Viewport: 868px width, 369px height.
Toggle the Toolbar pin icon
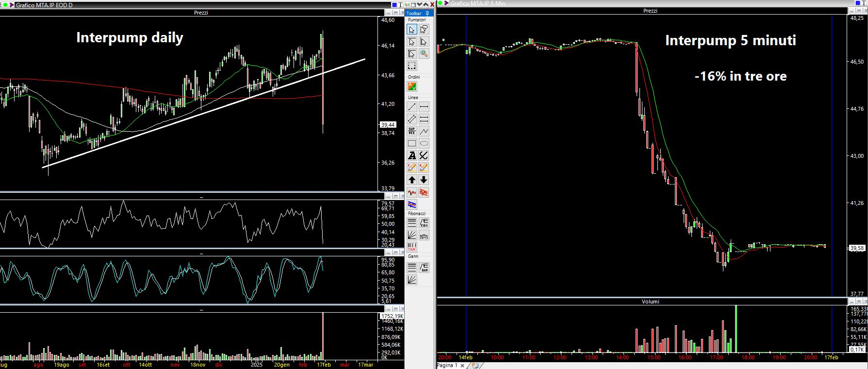coord(427,13)
